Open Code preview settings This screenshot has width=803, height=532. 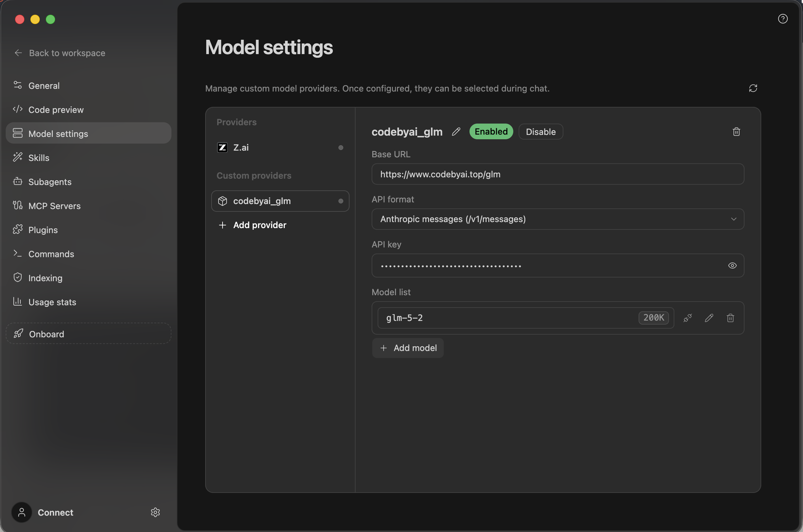pos(88,110)
